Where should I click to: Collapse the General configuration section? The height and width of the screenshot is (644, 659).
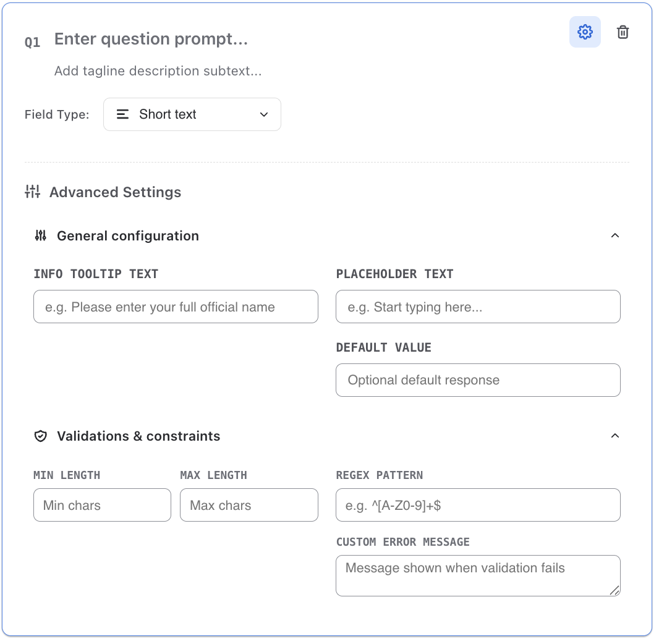(x=615, y=235)
